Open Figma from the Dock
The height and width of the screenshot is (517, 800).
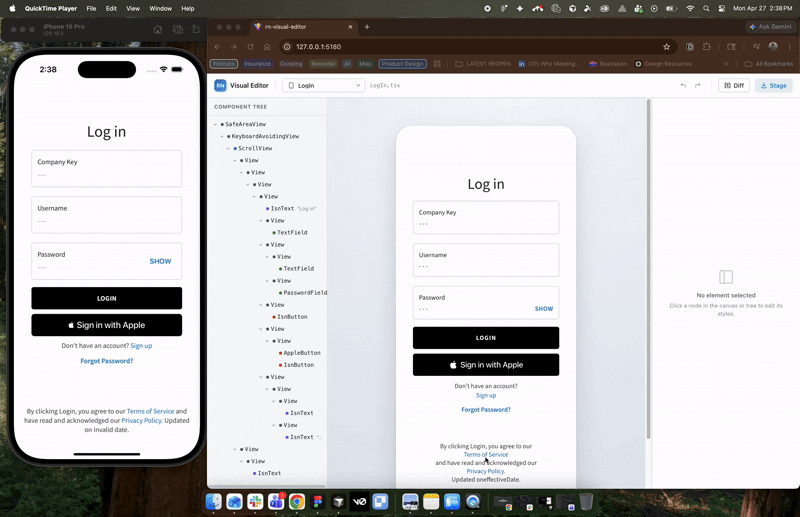318,502
